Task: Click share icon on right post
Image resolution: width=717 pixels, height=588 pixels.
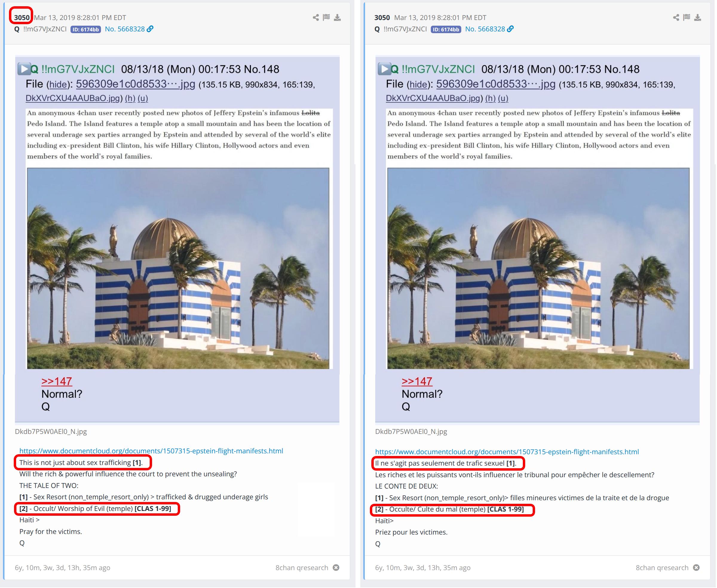Action: pyautogui.click(x=676, y=18)
